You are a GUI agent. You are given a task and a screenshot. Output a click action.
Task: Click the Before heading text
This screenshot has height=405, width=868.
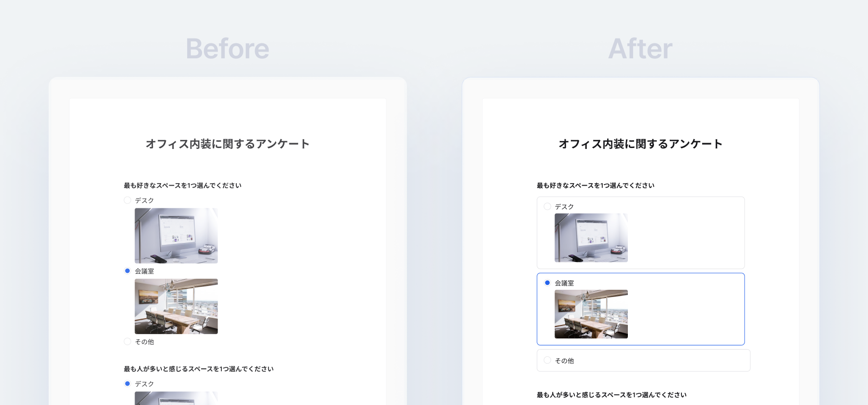[x=228, y=49]
